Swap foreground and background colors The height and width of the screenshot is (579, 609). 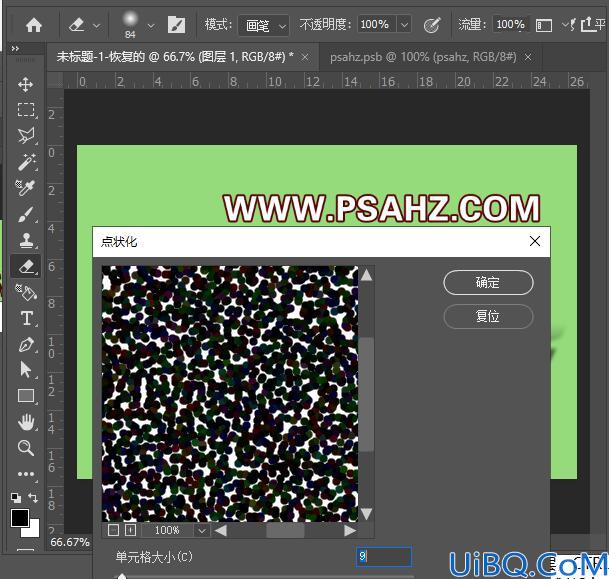pyautogui.click(x=33, y=497)
